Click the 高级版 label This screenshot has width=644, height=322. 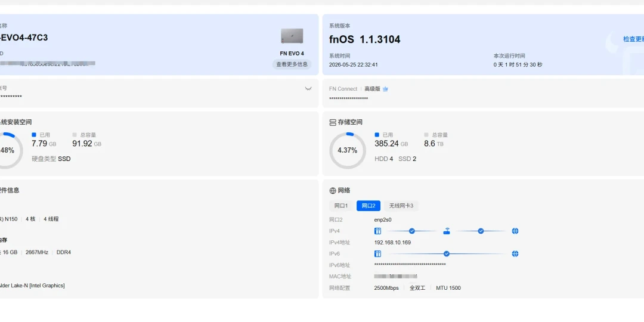[373, 89]
